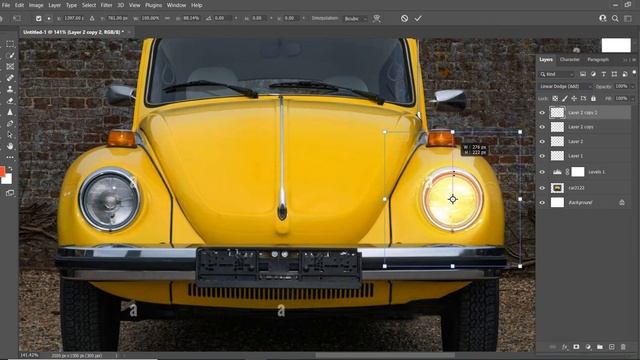The width and height of the screenshot is (640, 360).
Task: Select the Rectangular Marquee tool
Action: pyautogui.click(x=10, y=44)
